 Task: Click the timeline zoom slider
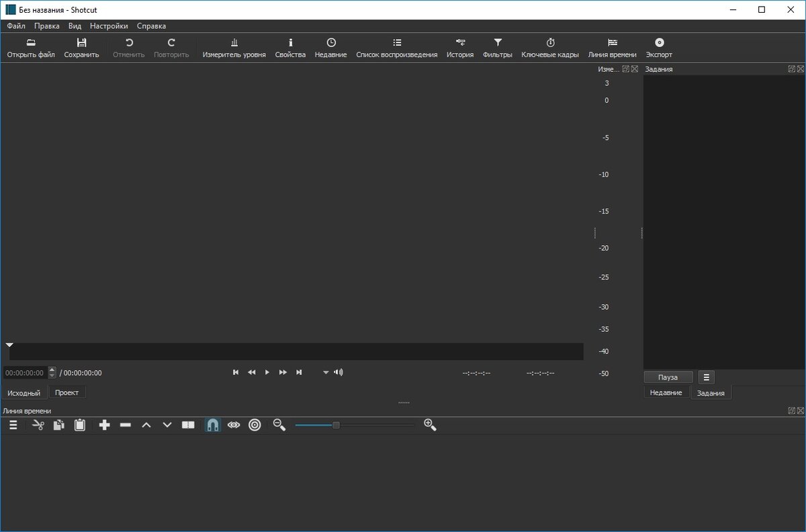355,425
